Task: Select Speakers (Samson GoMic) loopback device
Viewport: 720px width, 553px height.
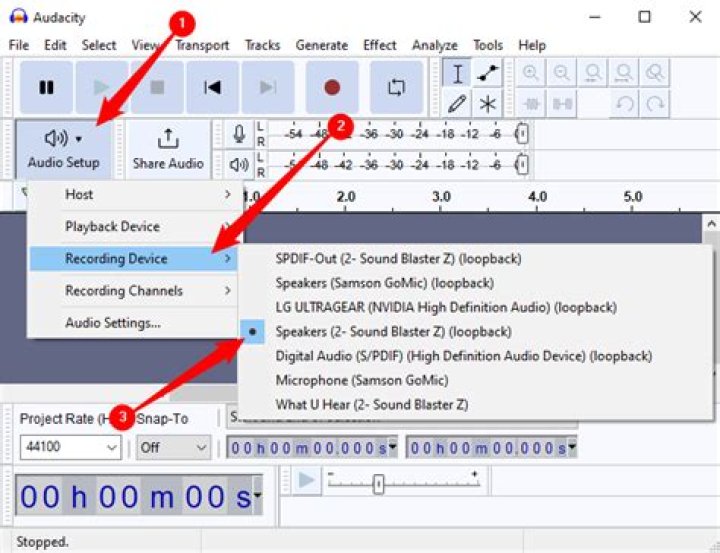Action: [475, 283]
